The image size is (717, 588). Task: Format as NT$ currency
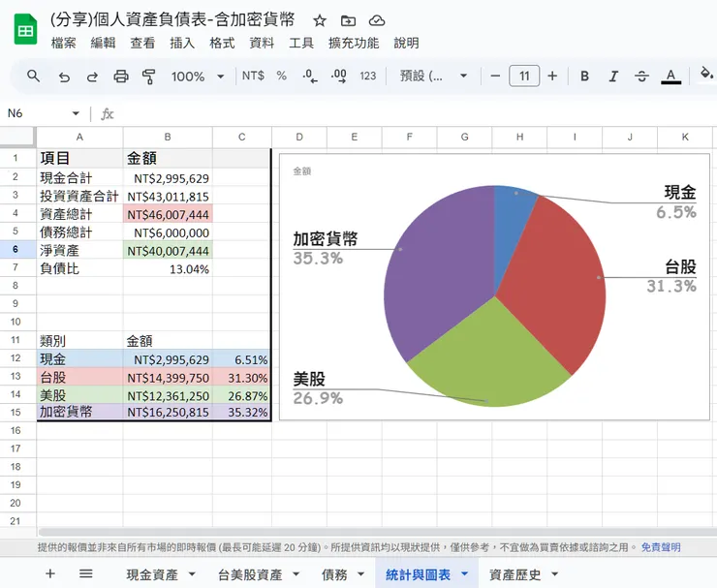pyautogui.click(x=253, y=76)
